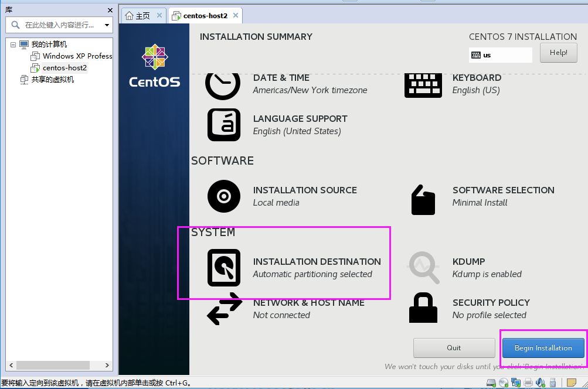Click the message log note icon
The image size is (588, 389).
point(572,383)
